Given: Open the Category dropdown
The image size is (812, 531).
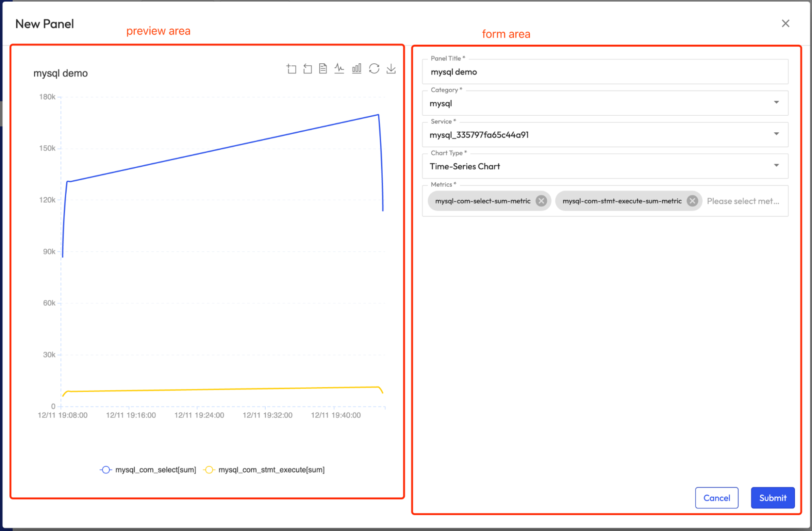Looking at the screenshot, I should pos(605,103).
